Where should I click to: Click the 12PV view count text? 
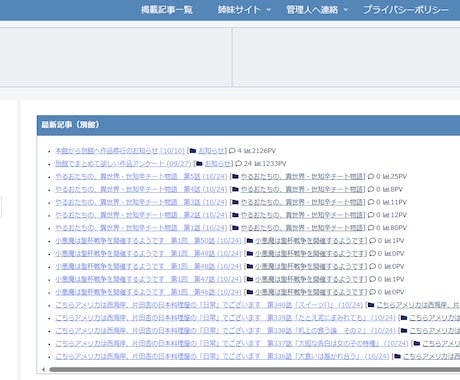pos(399,215)
